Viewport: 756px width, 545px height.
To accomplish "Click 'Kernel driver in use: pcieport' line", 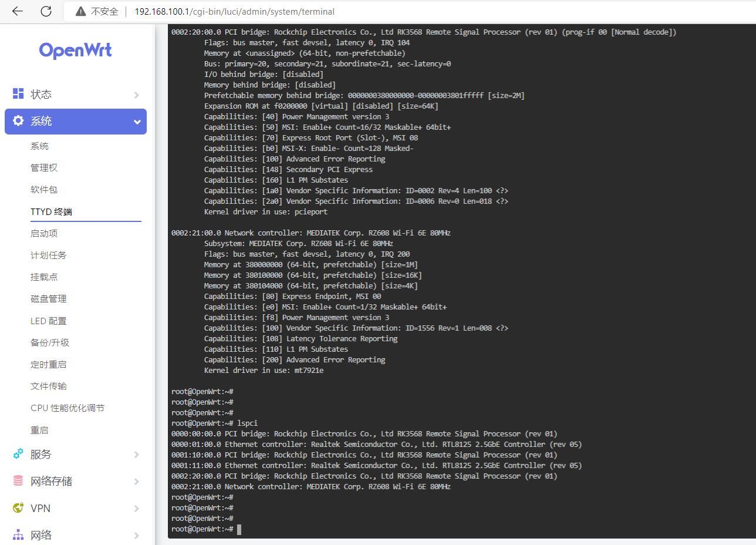I will 266,212.
